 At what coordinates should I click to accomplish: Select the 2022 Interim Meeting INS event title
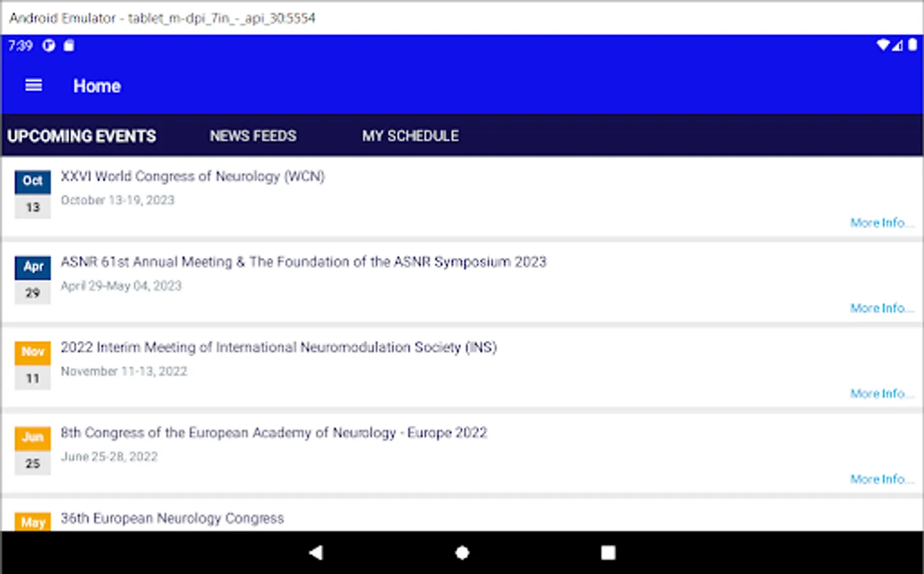pos(279,347)
